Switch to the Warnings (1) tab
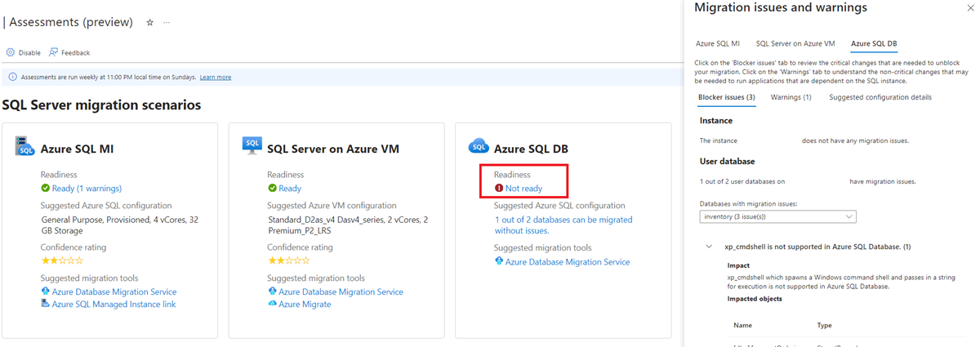 click(791, 97)
